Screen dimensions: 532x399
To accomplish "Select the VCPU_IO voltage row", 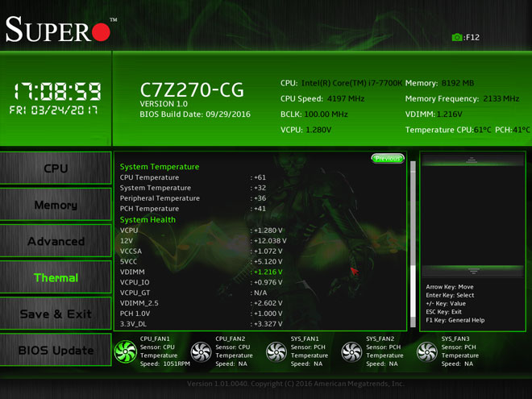I will 203,282.
